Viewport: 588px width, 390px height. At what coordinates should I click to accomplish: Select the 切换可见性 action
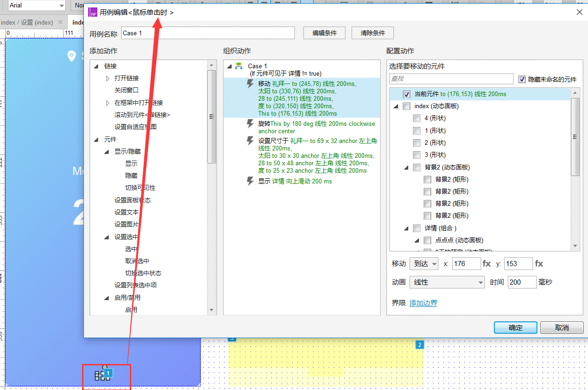click(140, 188)
